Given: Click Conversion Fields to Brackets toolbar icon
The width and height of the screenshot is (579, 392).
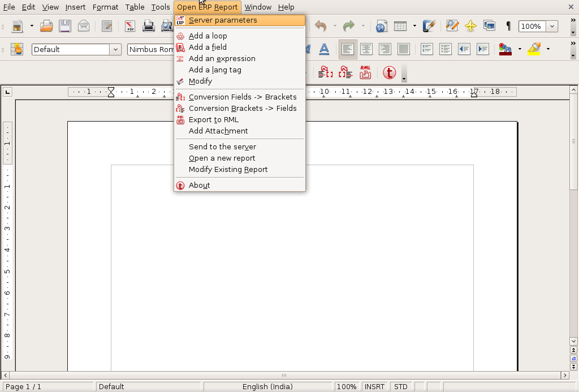Looking at the screenshot, I should (325, 72).
